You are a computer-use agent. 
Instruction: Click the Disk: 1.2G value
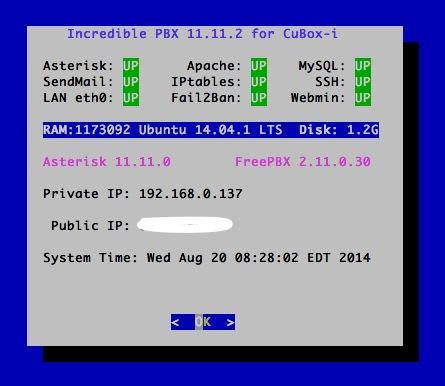339,130
